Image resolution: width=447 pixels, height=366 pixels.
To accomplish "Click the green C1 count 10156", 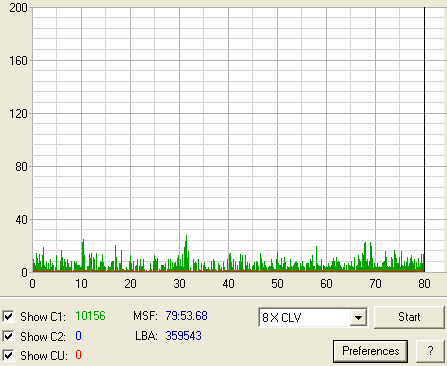I will pyautogui.click(x=90, y=316).
